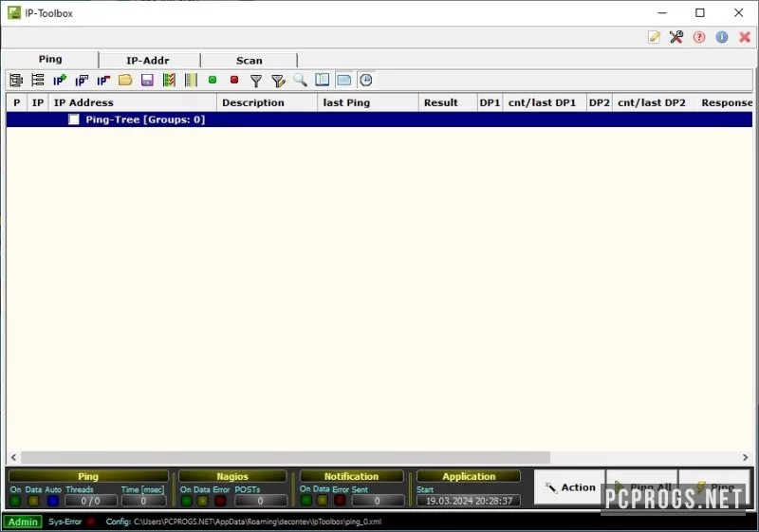Click the Nagios panel header
This screenshot has height=532, width=759.
point(232,476)
